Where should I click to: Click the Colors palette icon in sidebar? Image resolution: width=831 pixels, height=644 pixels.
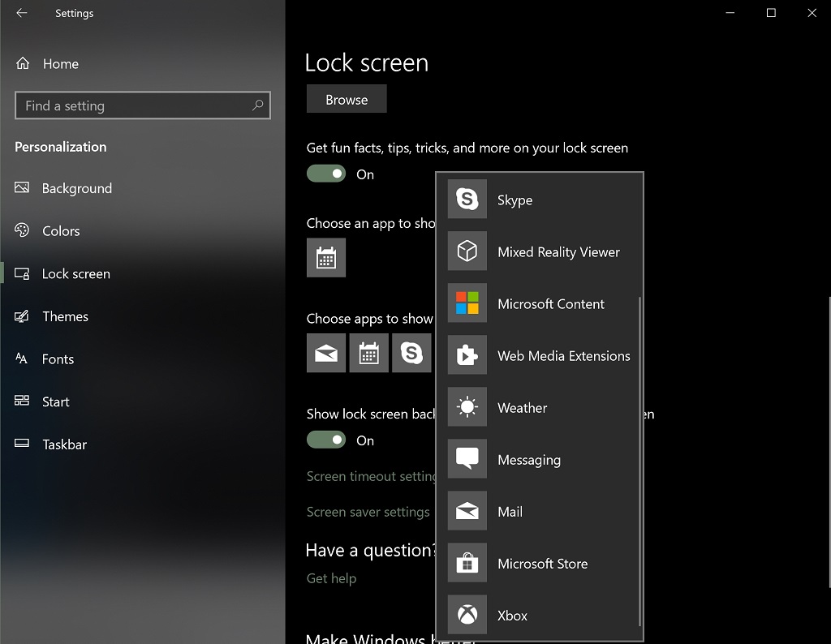22,230
